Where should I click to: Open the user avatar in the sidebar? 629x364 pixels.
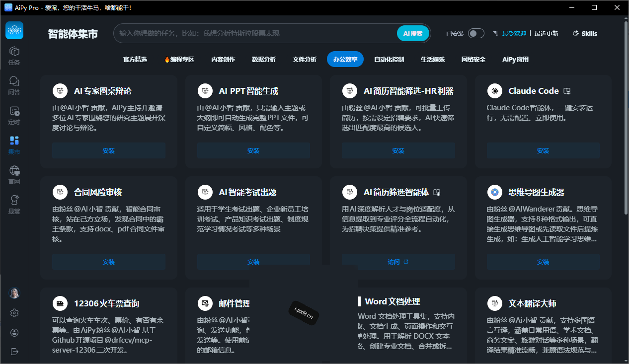(x=14, y=293)
